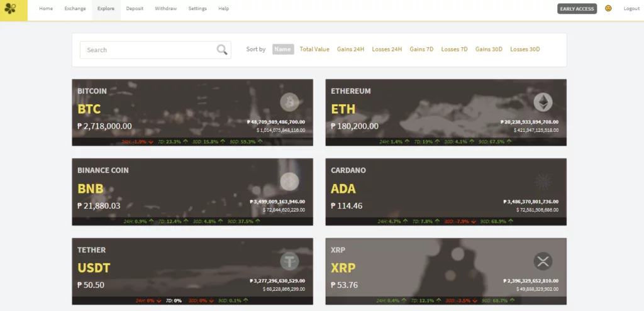
Task: Open the BTC ticker heading
Action: coord(89,109)
